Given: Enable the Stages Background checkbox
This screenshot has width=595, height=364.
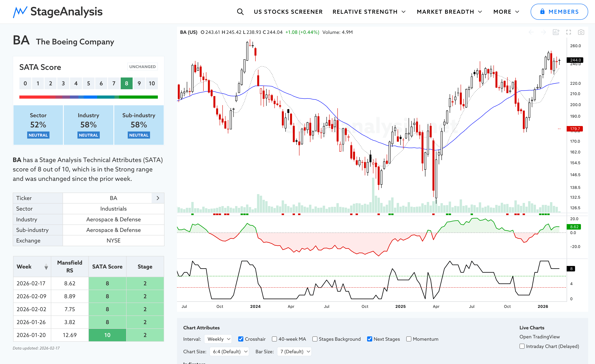Looking at the screenshot, I should pos(315,339).
